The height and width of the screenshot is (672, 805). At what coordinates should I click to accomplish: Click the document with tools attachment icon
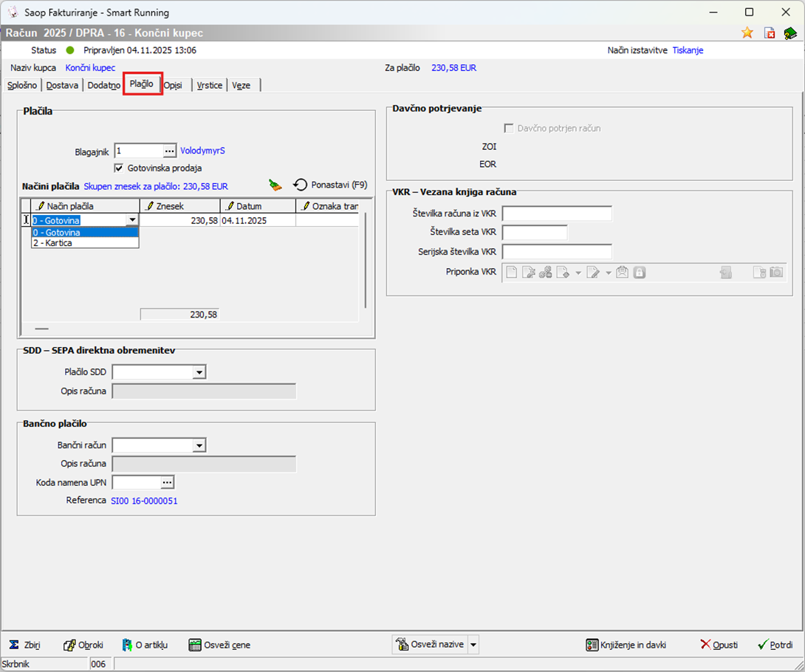tap(528, 272)
